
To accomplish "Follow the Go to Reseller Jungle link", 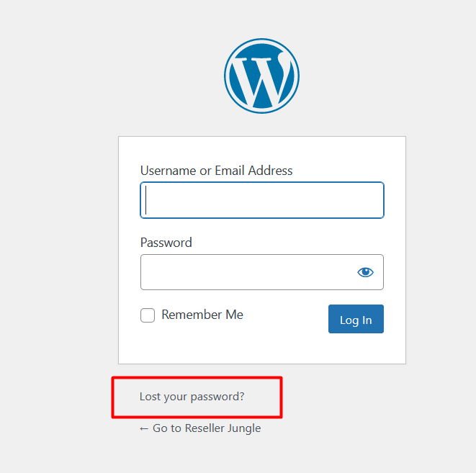I will coord(200,428).
